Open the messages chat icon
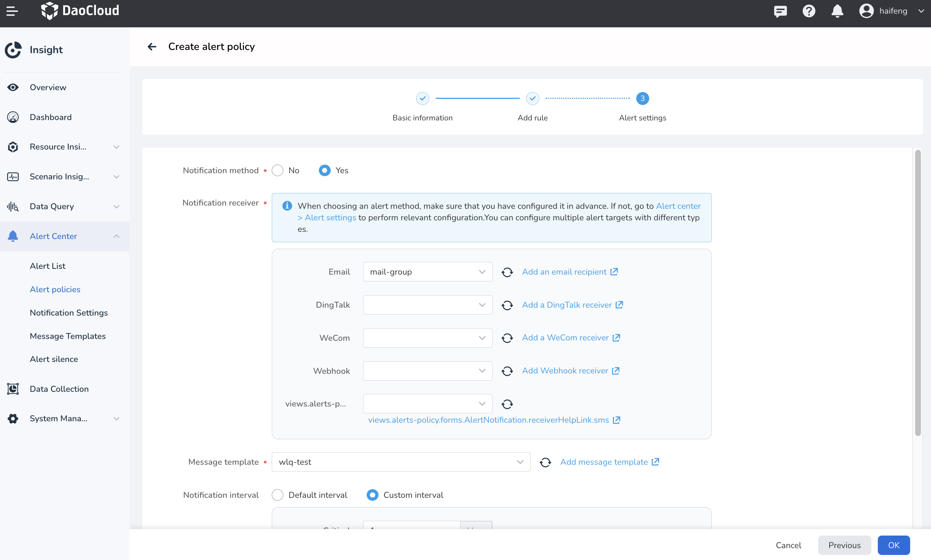Viewport: 931px width, 560px height. click(780, 11)
